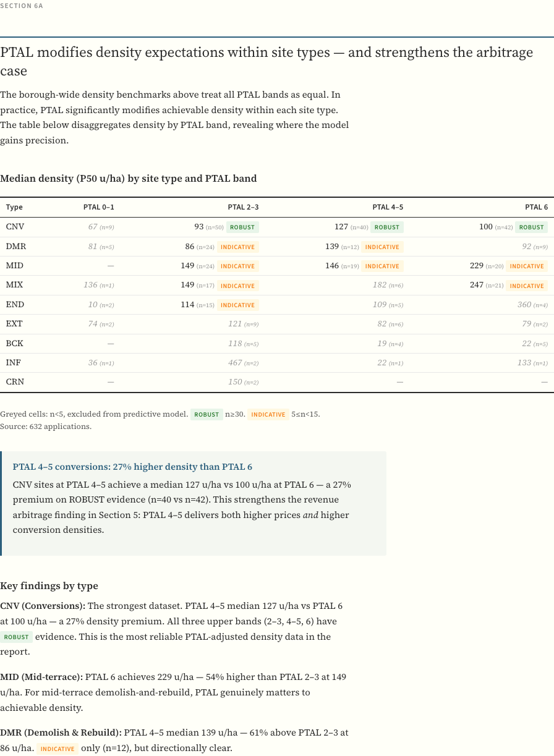This screenshot has height=756, width=554.
Task: Click the 'Key findings by type' heading
Action: (49, 586)
